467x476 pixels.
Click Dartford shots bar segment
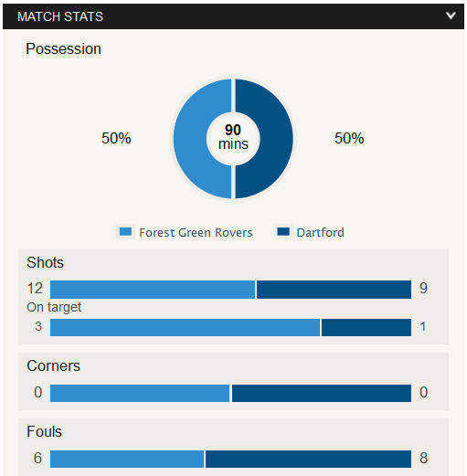(x=334, y=290)
